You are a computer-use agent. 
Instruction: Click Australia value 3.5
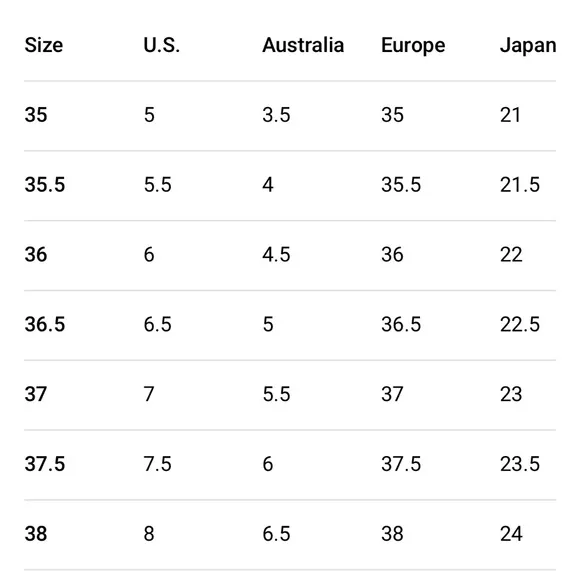pos(276,114)
